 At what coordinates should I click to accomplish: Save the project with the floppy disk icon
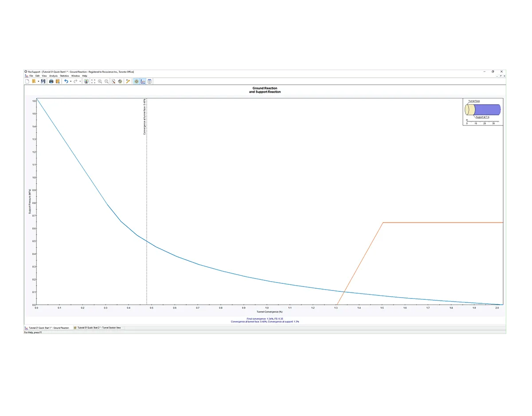coord(43,82)
